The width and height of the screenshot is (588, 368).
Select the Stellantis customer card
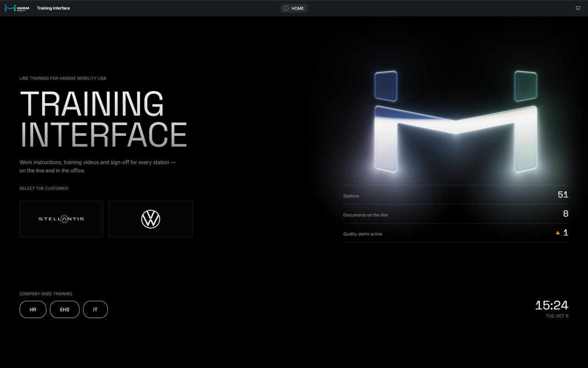coord(61,219)
